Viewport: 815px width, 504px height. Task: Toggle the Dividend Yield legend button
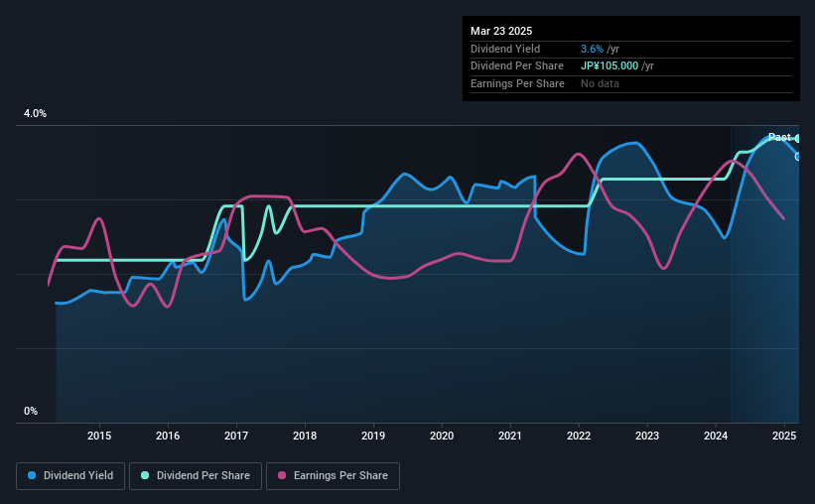[x=70, y=476]
